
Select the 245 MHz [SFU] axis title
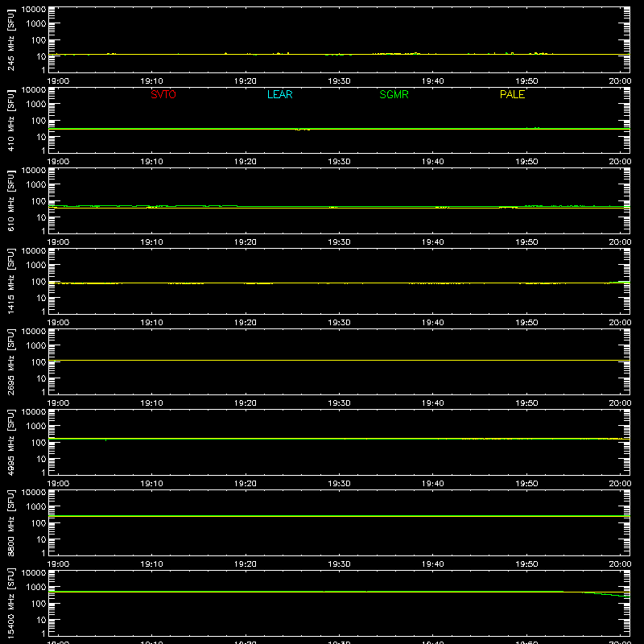click(10, 39)
